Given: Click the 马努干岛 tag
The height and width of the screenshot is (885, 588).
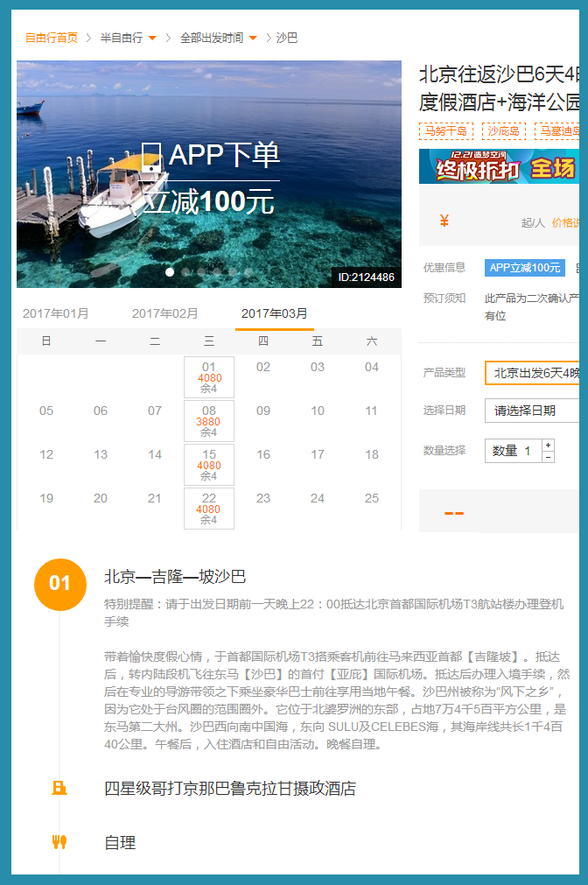Looking at the screenshot, I should pyautogui.click(x=446, y=131).
